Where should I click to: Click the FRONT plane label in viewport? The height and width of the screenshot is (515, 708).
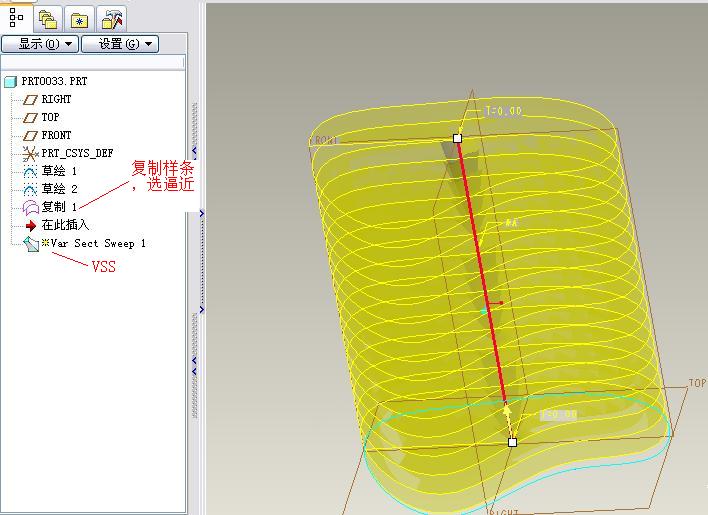[x=324, y=141]
